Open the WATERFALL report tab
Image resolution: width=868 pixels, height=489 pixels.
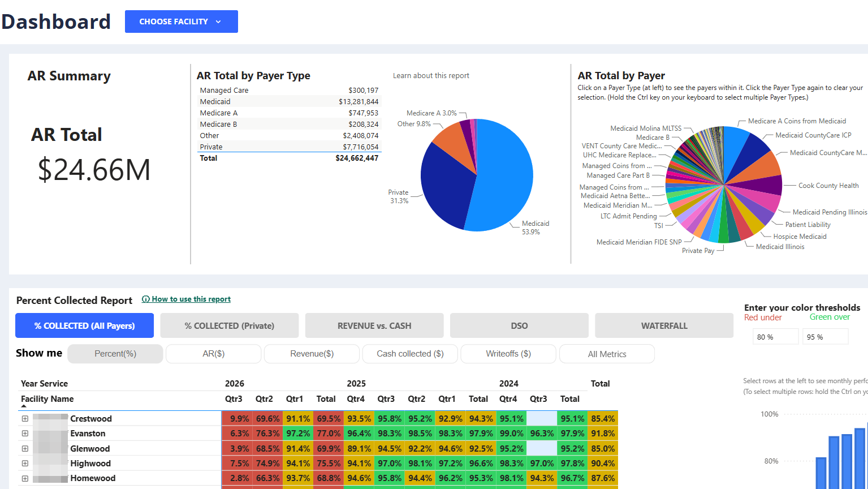click(x=664, y=325)
